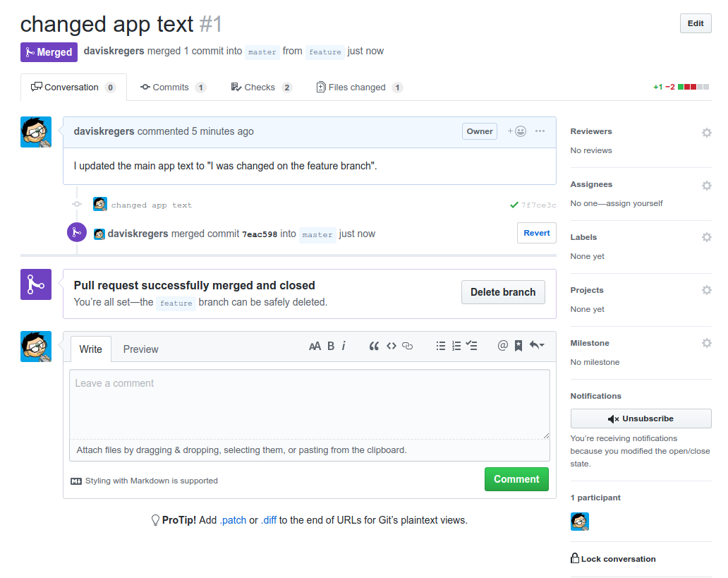This screenshot has height=578, width=728.
Task: Switch to the Preview tab
Action: [140, 349]
